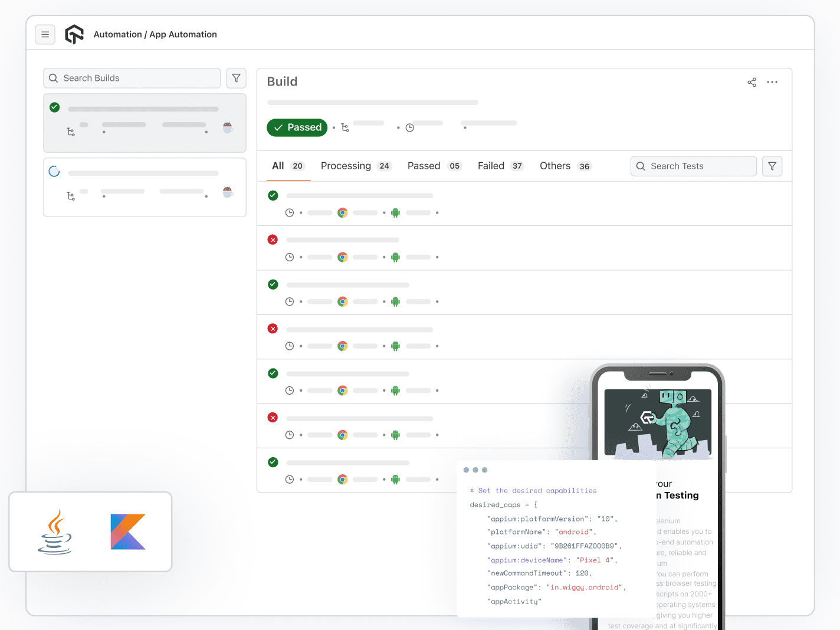Click the Chrome browser icon on the first passed test

click(343, 212)
